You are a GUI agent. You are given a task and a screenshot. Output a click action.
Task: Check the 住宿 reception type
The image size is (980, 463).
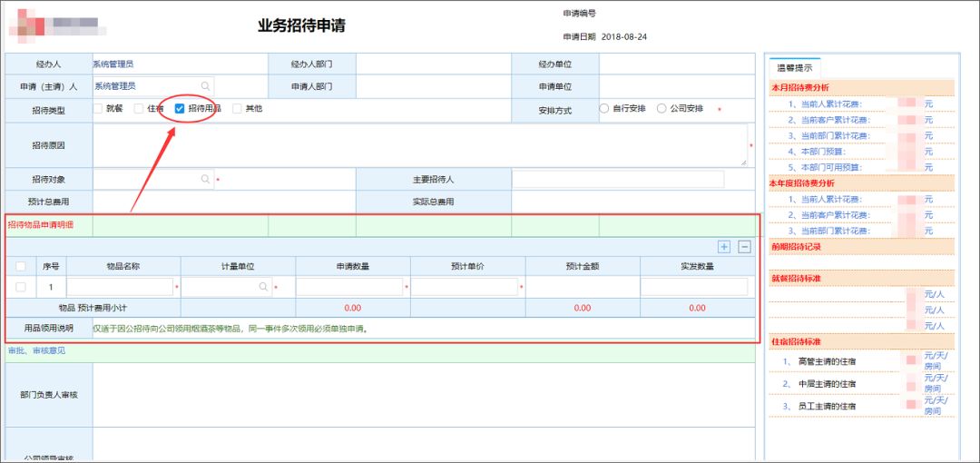tap(139, 108)
